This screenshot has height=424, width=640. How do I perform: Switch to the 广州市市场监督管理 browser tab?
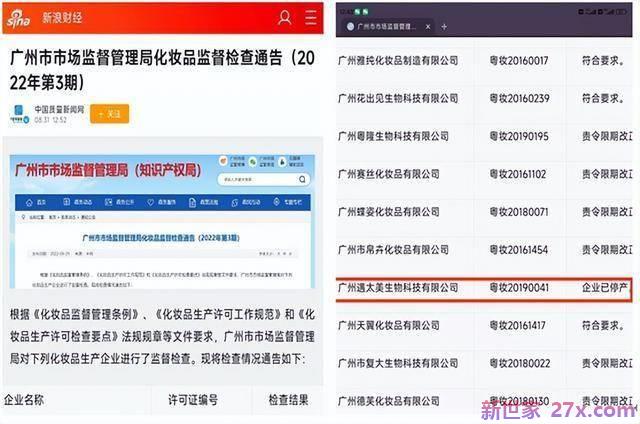coord(386,27)
